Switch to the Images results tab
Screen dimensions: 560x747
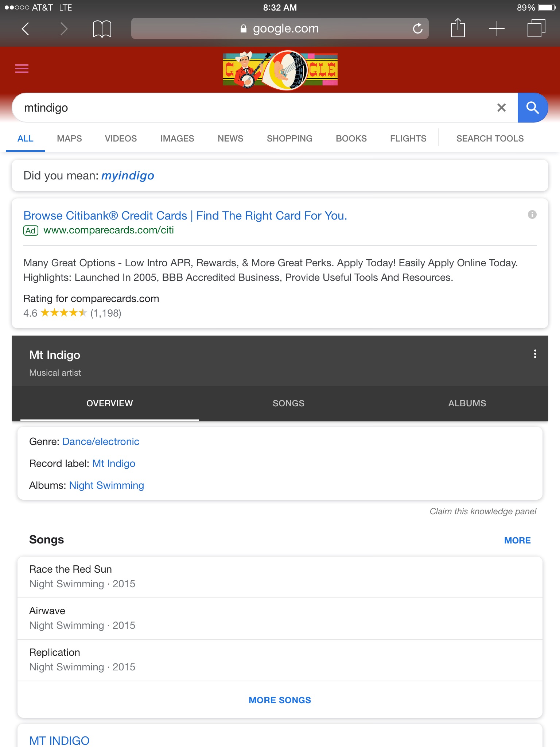(177, 139)
